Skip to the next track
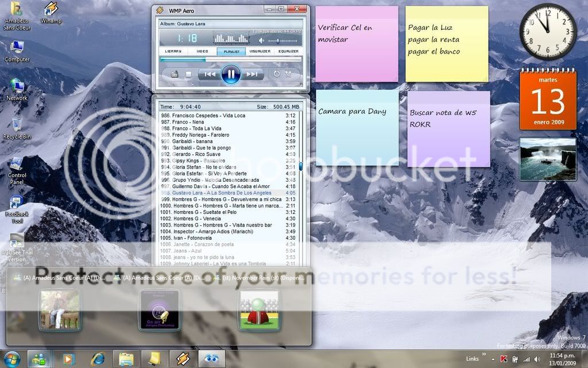This screenshot has height=368, width=588. coord(252,74)
